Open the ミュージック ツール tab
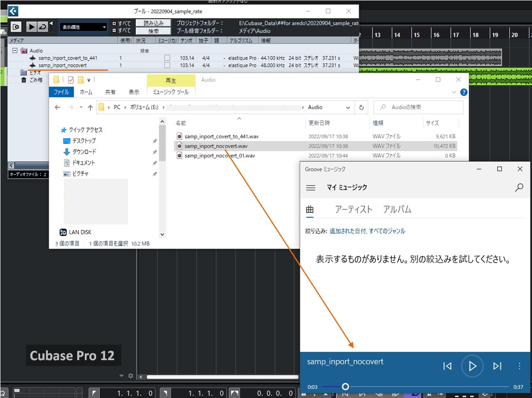 point(171,92)
